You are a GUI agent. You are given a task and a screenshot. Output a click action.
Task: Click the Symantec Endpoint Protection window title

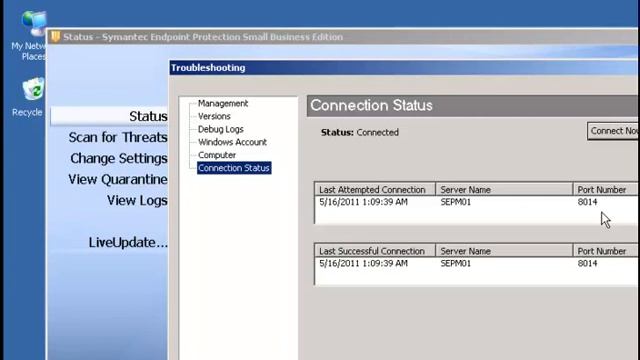tap(203, 37)
